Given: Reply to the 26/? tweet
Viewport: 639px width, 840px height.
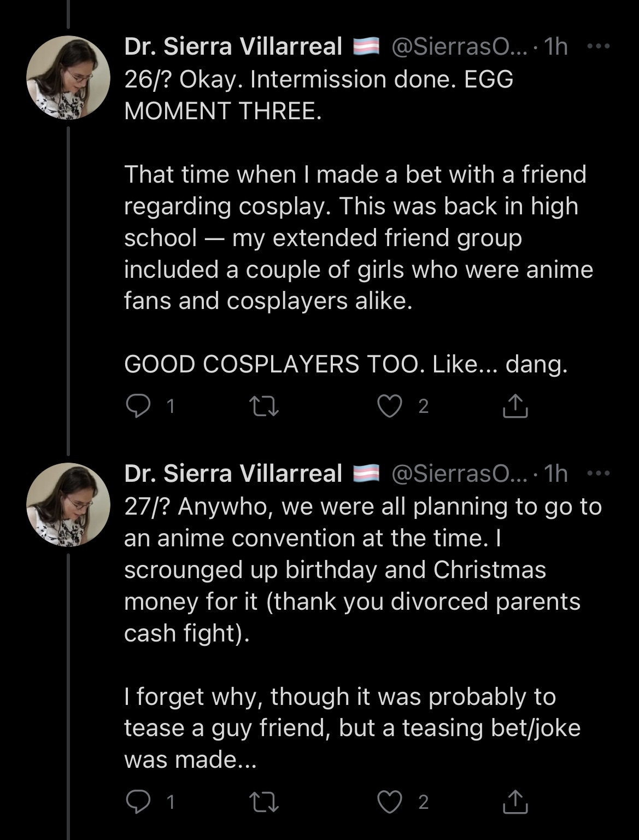Looking at the screenshot, I should click(x=138, y=406).
